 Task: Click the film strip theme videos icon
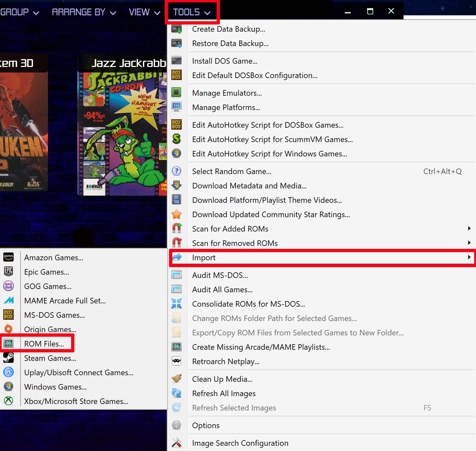(x=177, y=200)
